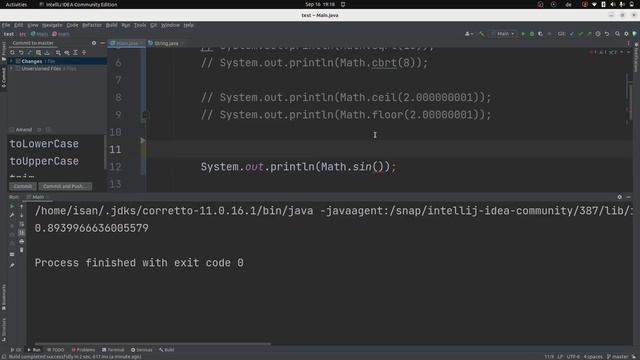Open the Build menu
This screenshot has height=360, width=640.
click(x=111, y=25)
